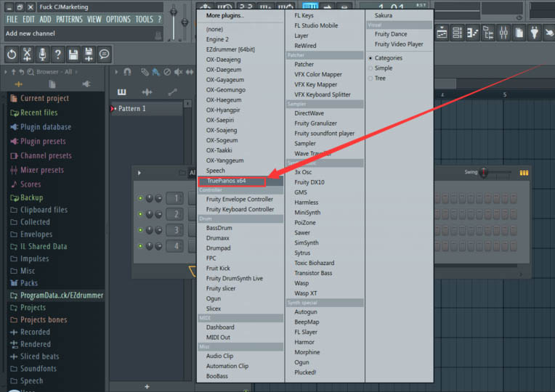Screen dimensions: 555x392
Task: Toggle green mute LED for channel 4
Action: point(140,246)
